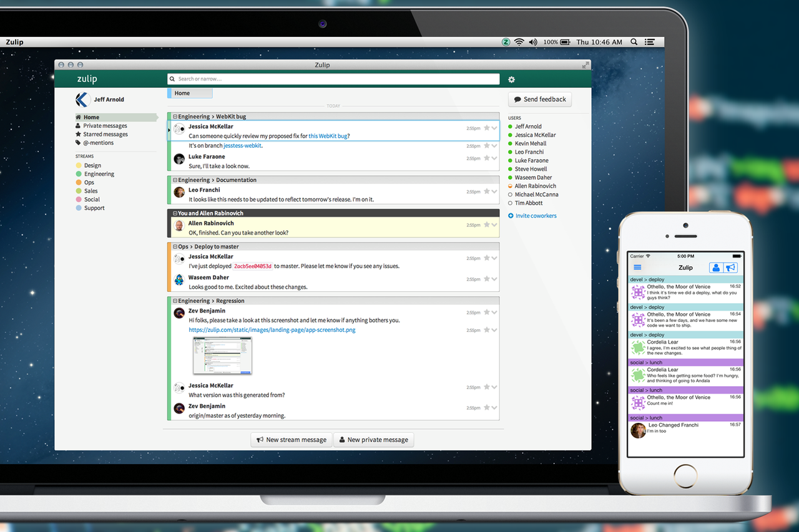Focus the 'Search or narrow...' field
The height and width of the screenshot is (532, 799).
pyautogui.click(x=333, y=79)
